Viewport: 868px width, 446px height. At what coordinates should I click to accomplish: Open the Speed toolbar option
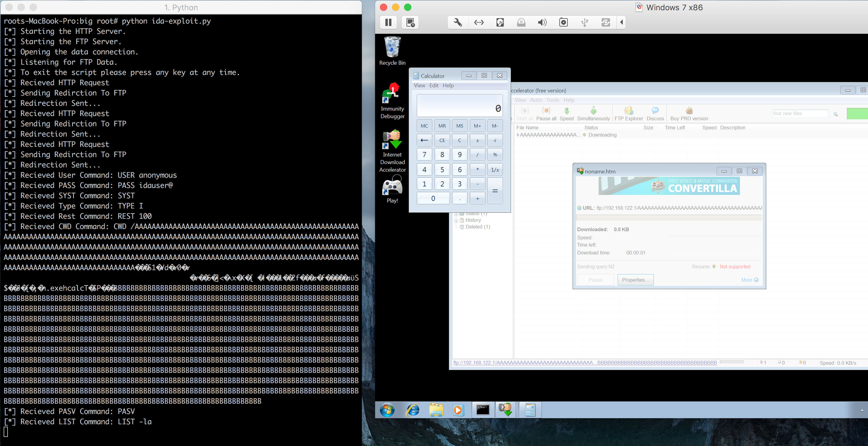(x=566, y=113)
